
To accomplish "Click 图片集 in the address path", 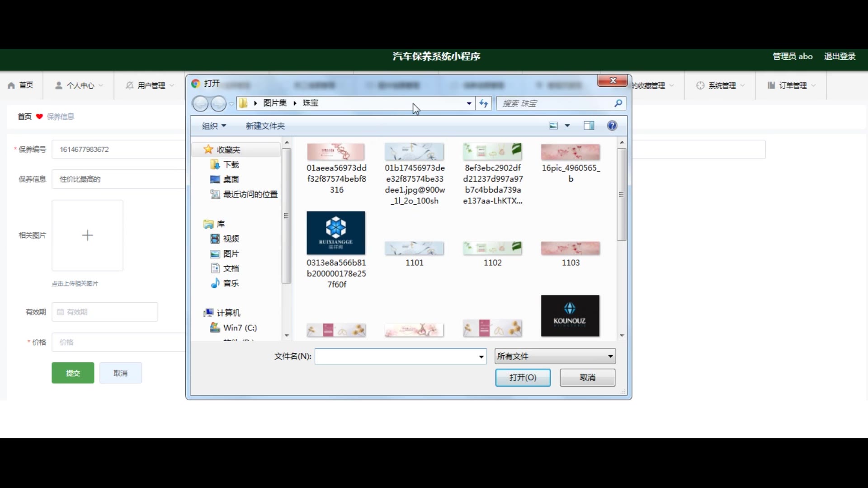I will click(275, 103).
